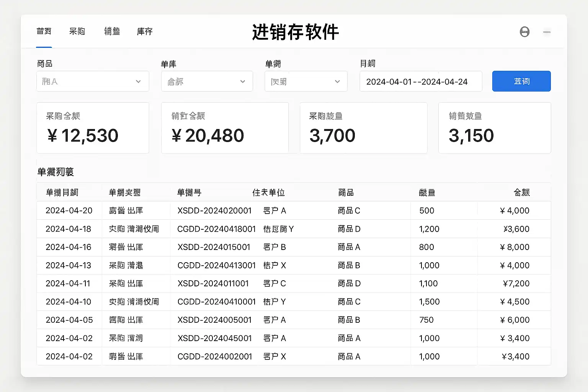Viewport: 588px width, 392px height.
Task: Open the 商品 filter dropdown
Action: click(93, 81)
